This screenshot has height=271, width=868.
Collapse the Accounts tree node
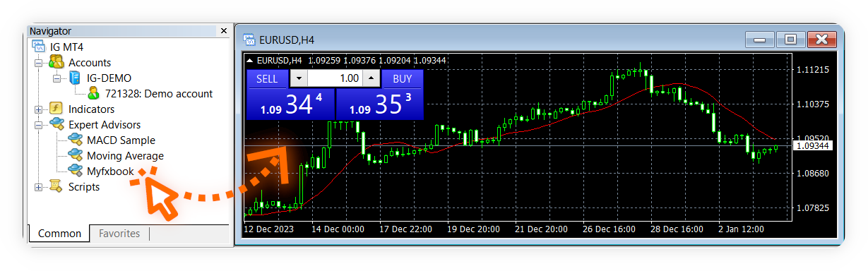(38, 63)
